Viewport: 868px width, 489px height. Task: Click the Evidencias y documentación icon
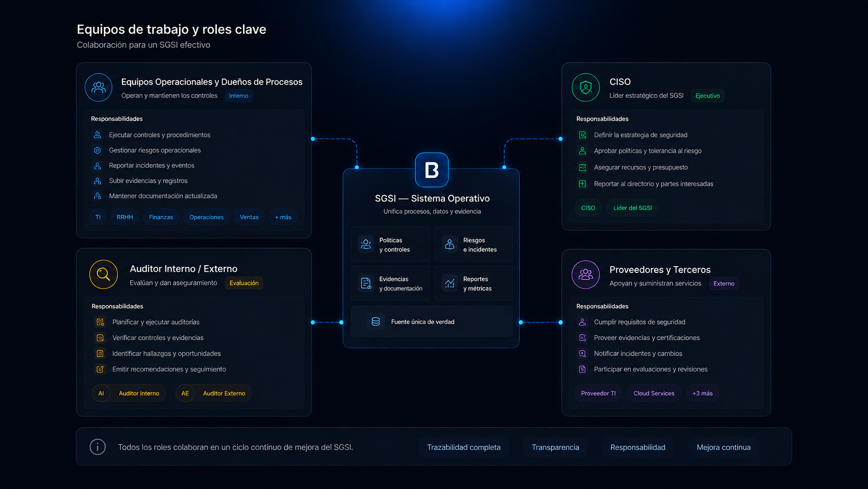click(x=366, y=283)
